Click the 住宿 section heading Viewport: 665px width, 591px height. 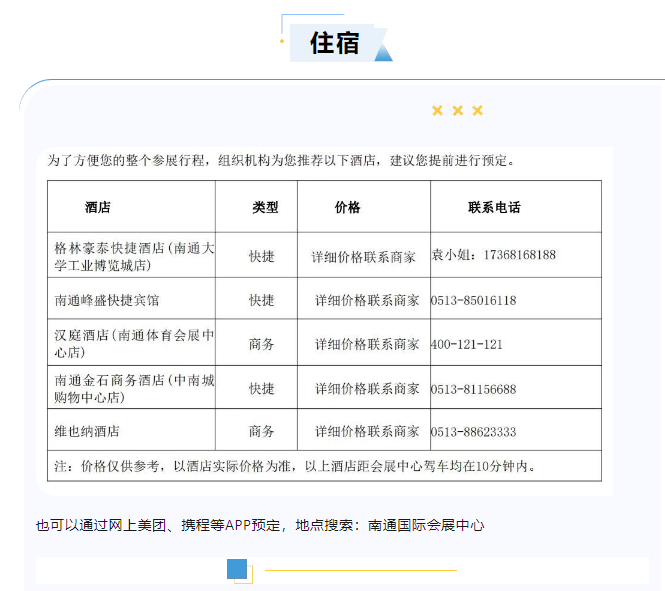(334, 43)
